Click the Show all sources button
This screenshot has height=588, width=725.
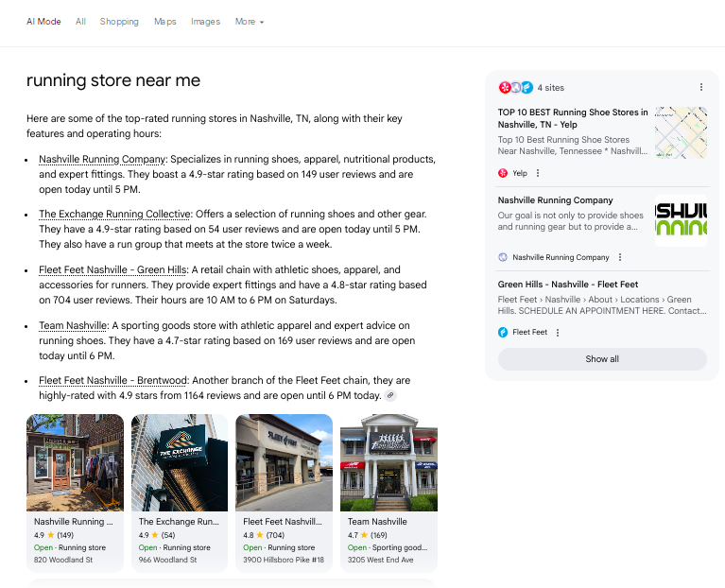[602, 359]
